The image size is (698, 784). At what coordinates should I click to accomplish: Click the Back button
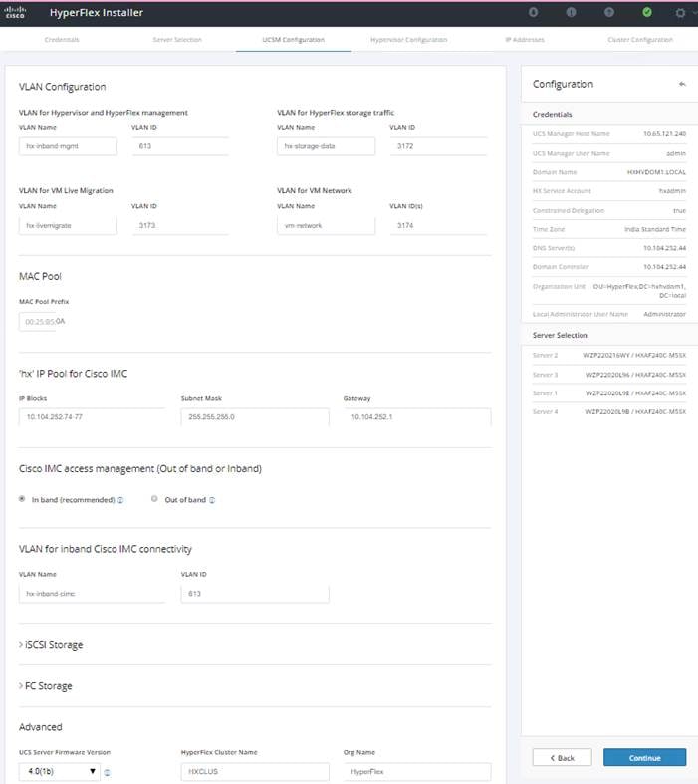tap(563, 757)
